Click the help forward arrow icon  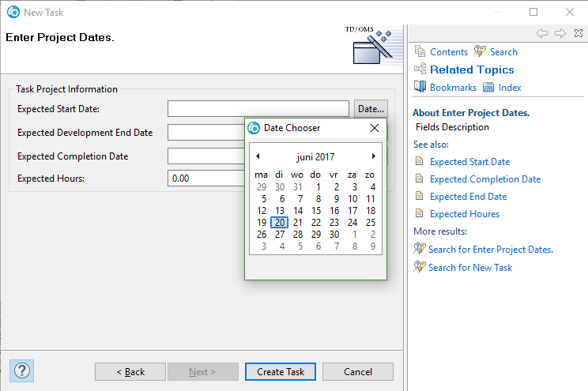560,33
